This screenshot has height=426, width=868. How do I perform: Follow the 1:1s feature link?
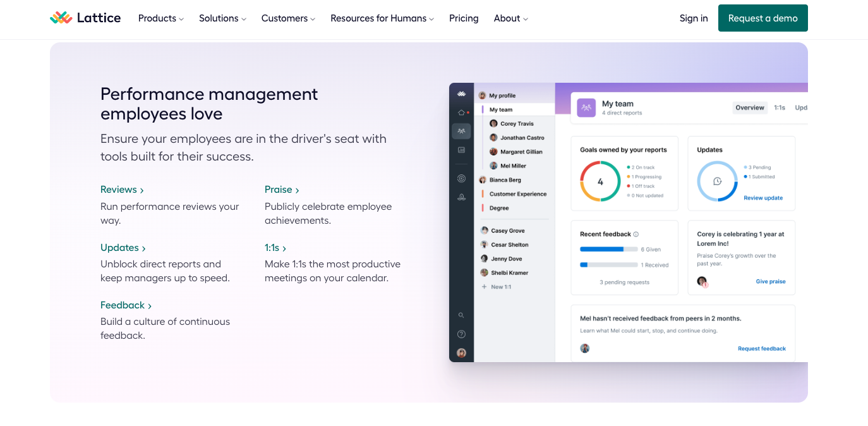pos(275,248)
